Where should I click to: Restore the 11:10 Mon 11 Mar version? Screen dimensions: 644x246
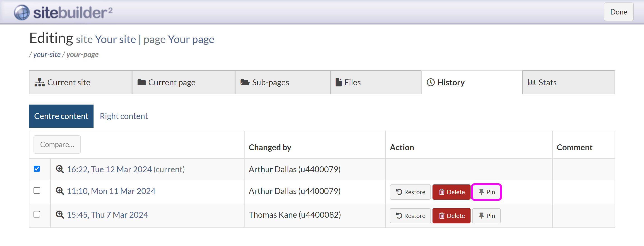tap(410, 192)
